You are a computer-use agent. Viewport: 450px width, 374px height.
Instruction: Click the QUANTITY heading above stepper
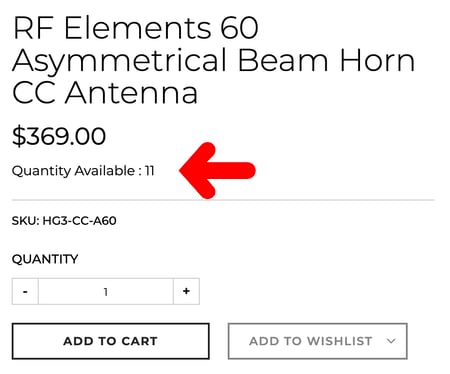(x=45, y=259)
